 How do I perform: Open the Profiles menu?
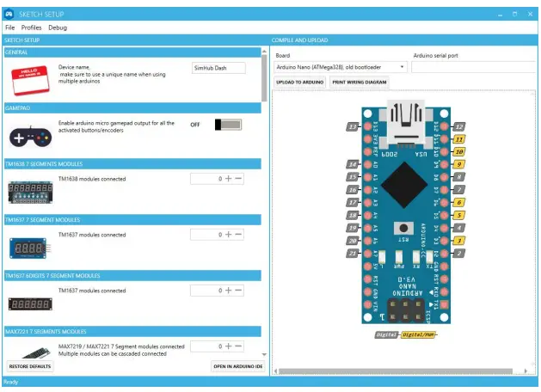click(x=31, y=28)
